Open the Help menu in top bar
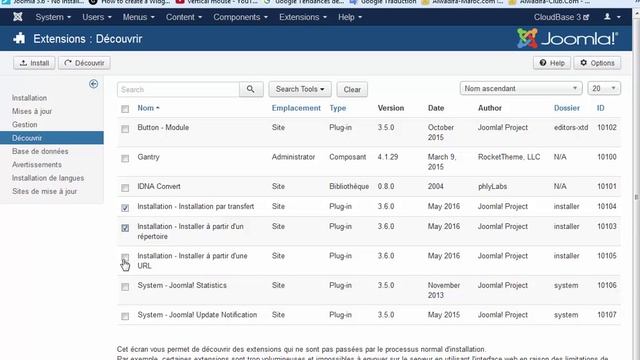Viewport: 640px width, 360px height. 350,17
